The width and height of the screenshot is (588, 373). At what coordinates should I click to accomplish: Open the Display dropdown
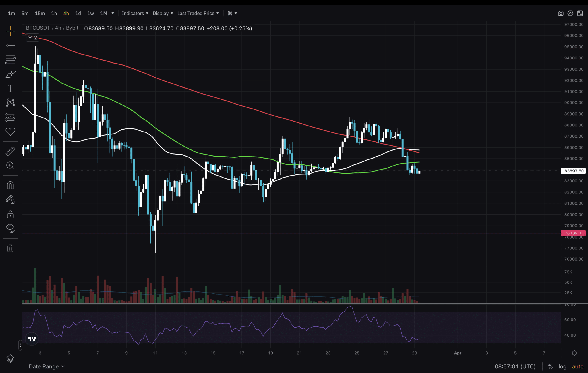tap(163, 13)
